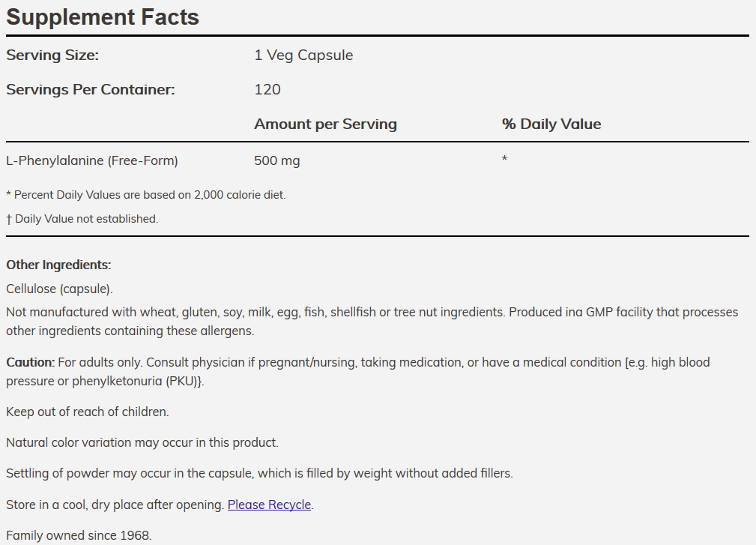This screenshot has height=545, width=756.
Task: Click the Keep out of reach of children line
Action: coord(88,412)
